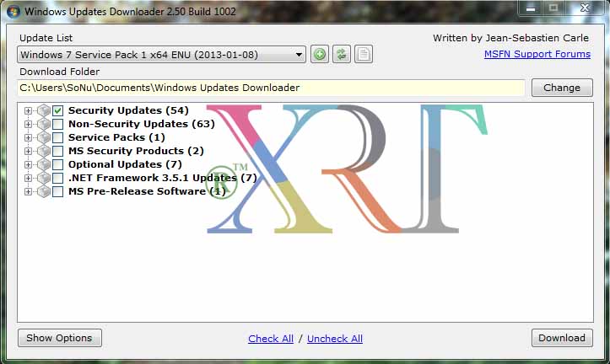Select the Non-Security Updates (63) label
The width and height of the screenshot is (610, 364).
(x=142, y=124)
